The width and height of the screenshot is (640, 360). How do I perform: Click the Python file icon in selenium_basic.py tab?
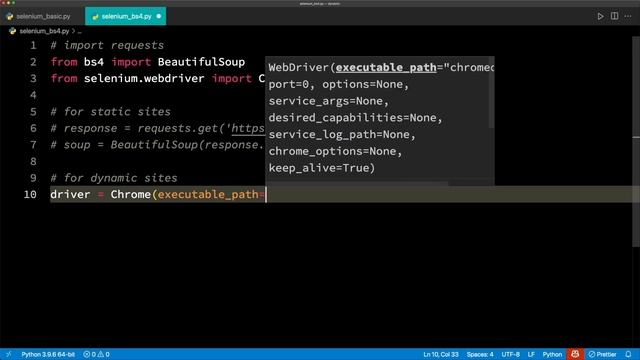[10, 16]
